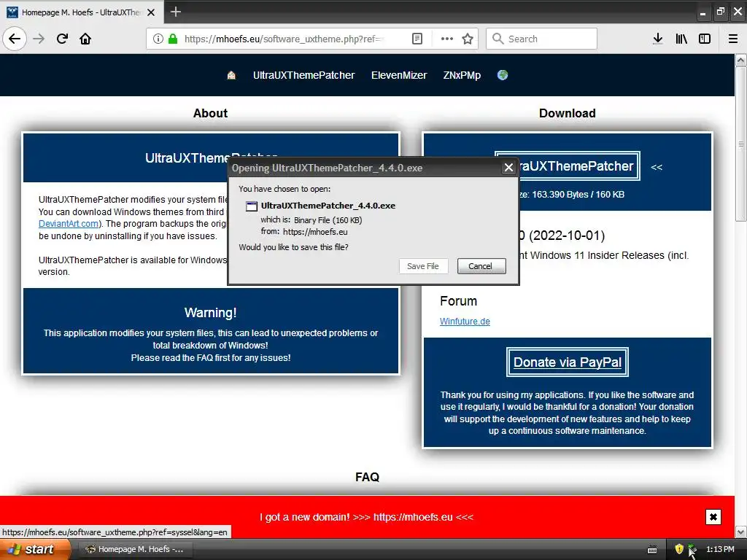Click the scrollbar down arrow
This screenshot has width=747, height=560.
click(741, 532)
